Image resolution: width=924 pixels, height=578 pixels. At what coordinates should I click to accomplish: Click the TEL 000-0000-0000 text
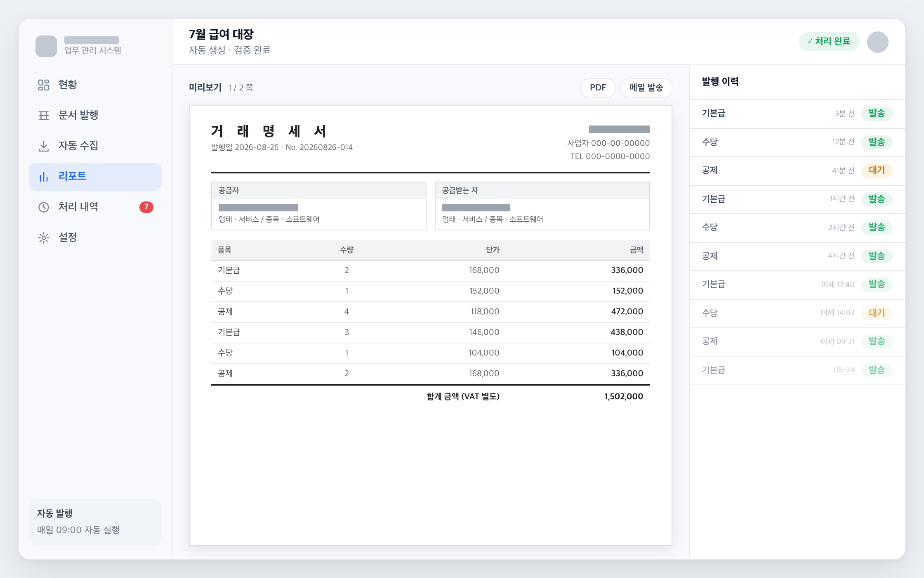(x=610, y=156)
